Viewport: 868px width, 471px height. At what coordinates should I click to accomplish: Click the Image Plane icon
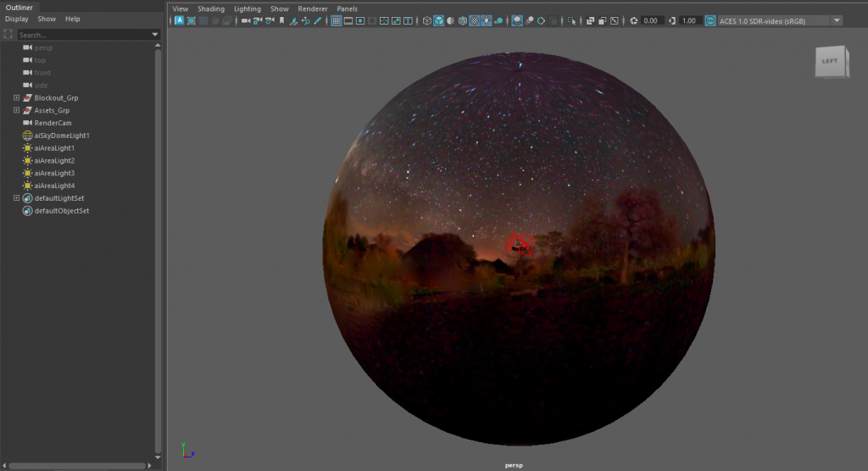point(293,20)
